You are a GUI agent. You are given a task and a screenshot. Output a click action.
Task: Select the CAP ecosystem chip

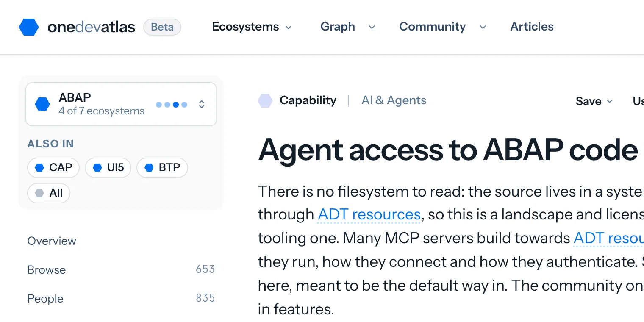pos(53,168)
